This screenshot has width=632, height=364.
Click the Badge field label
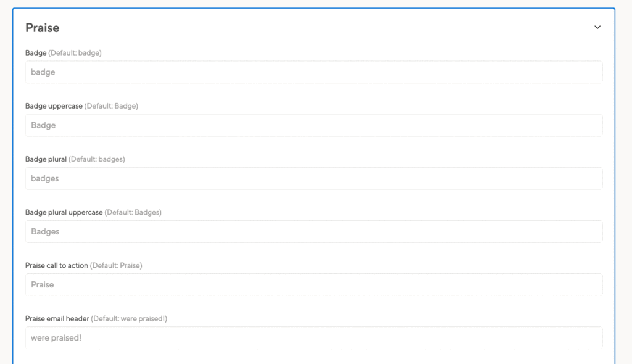point(36,53)
